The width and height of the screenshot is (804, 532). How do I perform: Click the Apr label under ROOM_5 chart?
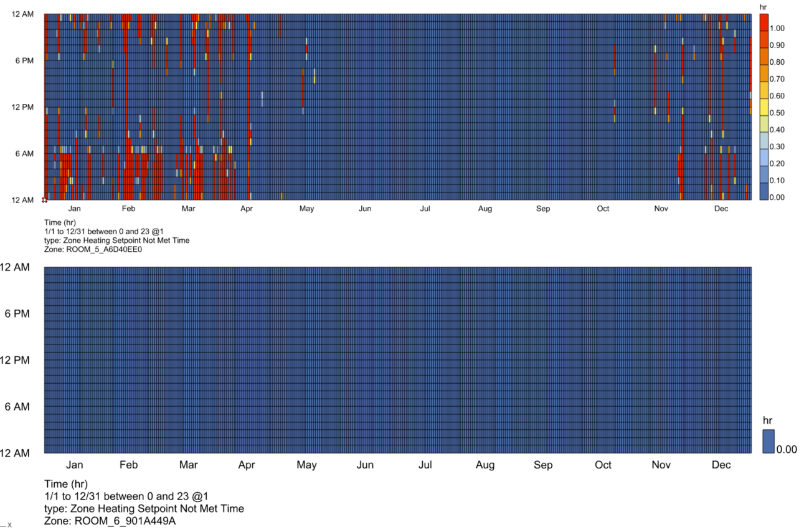(x=247, y=209)
